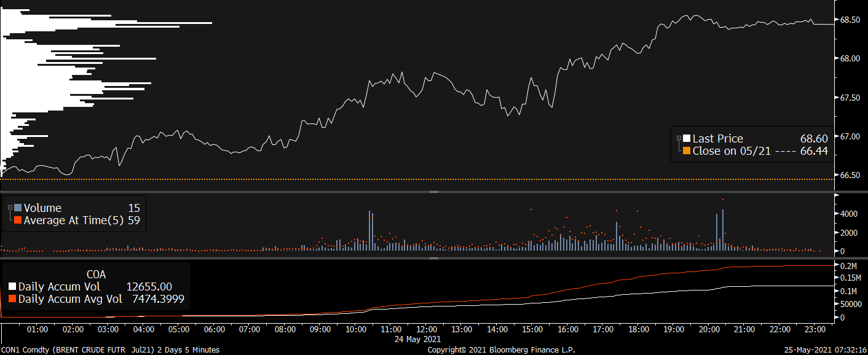Click the white Last Price color swatch
The image size is (868, 355).
tap(687, 139)
